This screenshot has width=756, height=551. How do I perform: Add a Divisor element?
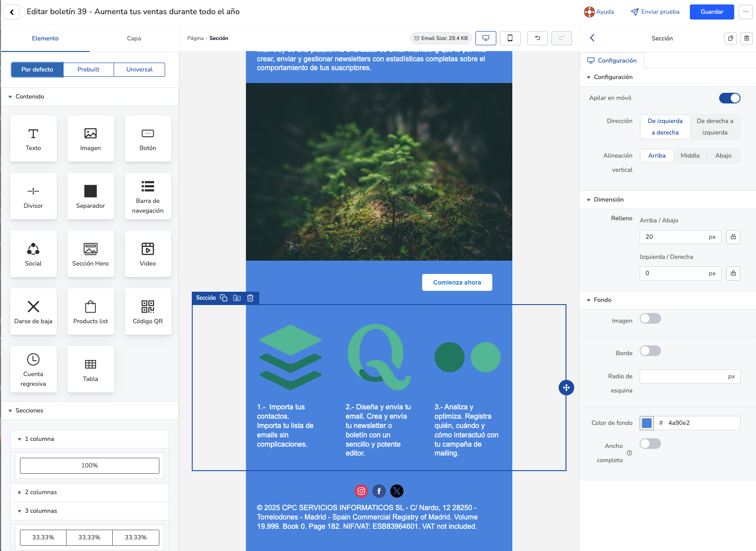click(x=33, y=196)
